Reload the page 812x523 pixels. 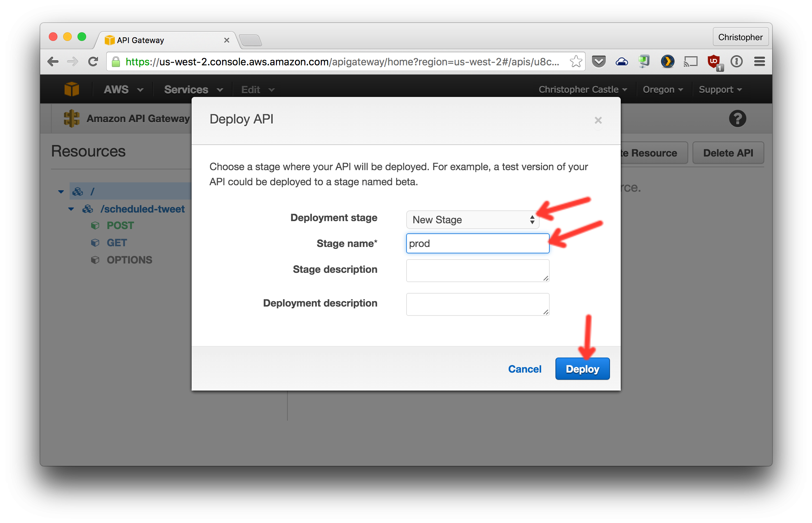[x=93, y=62]
